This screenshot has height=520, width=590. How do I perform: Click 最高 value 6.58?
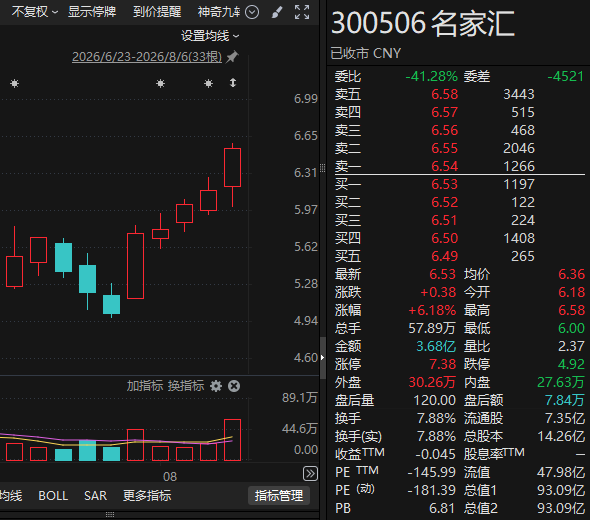tap(571, 310)
